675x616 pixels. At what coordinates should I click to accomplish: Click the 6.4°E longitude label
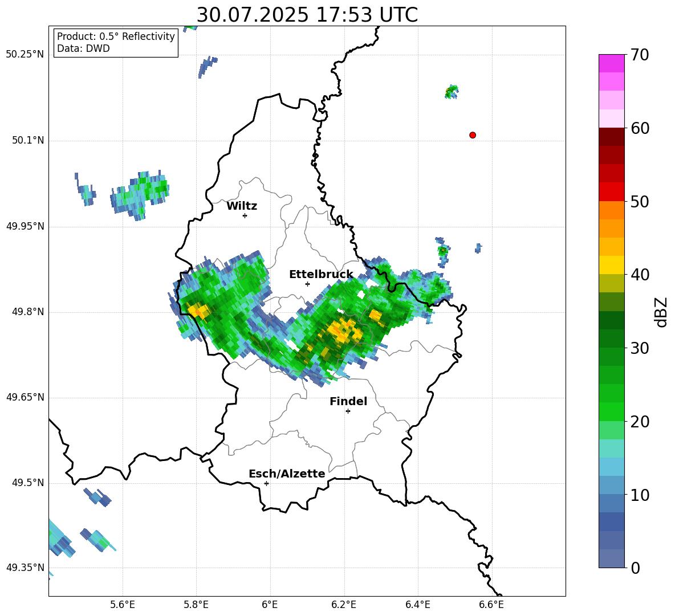(417, 605)
